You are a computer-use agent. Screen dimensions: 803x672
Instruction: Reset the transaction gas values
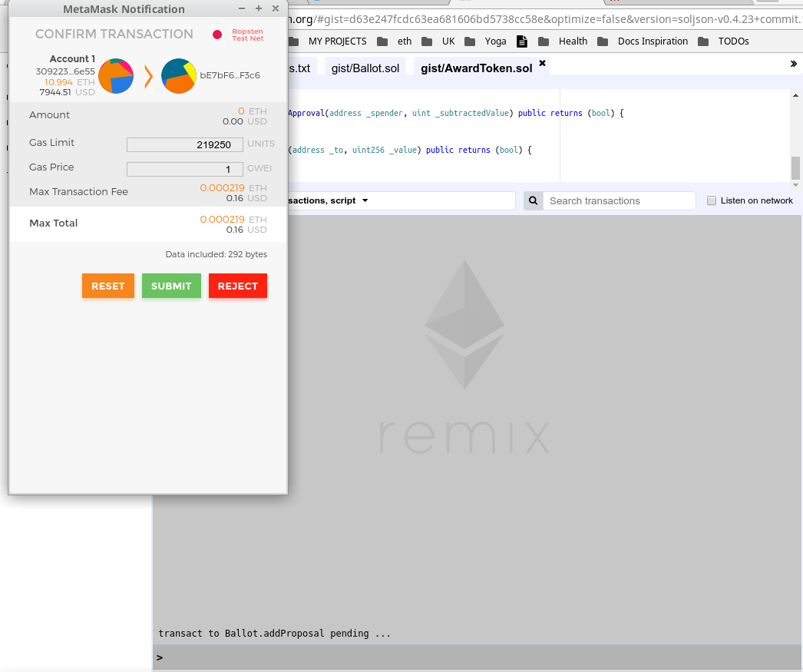point(108,286)
